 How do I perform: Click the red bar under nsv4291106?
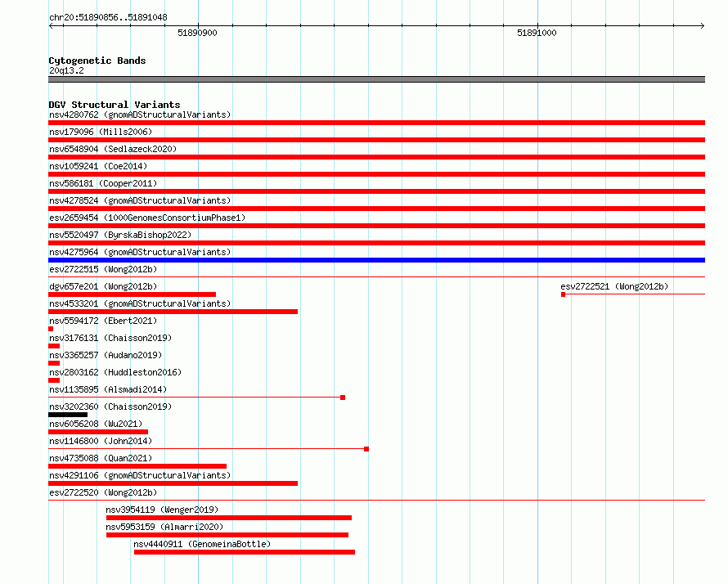(173, 483)
